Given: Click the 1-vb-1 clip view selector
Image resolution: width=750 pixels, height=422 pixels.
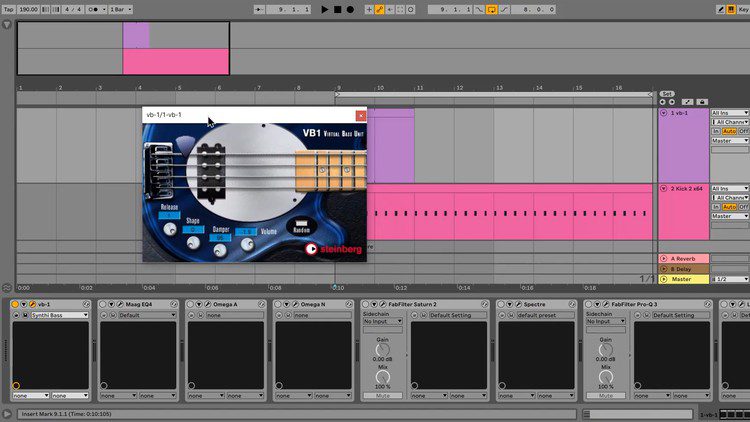Looking at the screenshot, I should (x=709, y=414).
